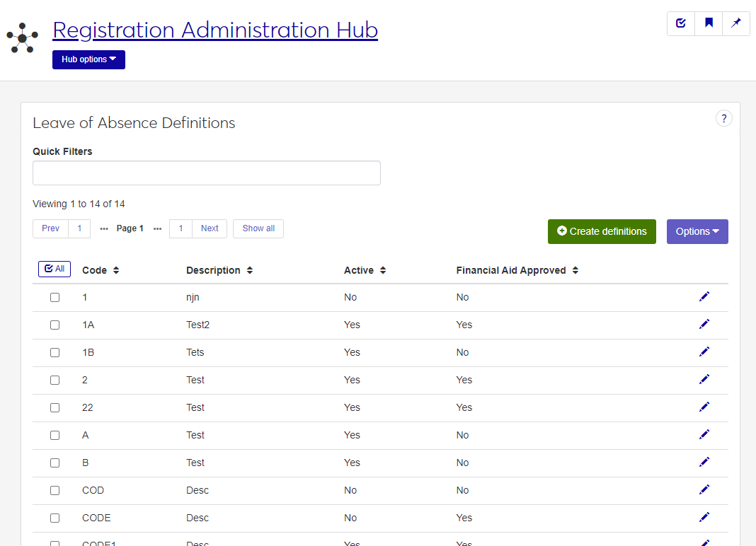The width and height of the screenshot is (756, 546).
Task: Check the box for code 1B
Action: pos(55,352)
